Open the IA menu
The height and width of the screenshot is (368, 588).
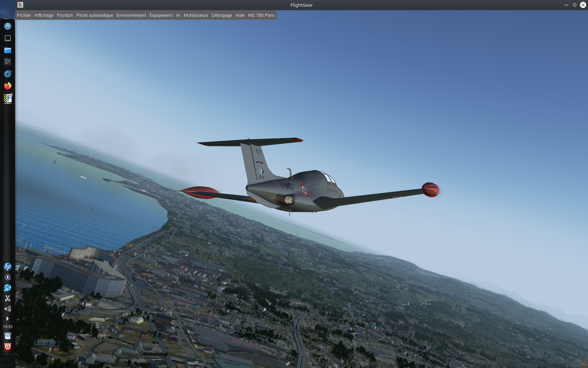(178, 15)
